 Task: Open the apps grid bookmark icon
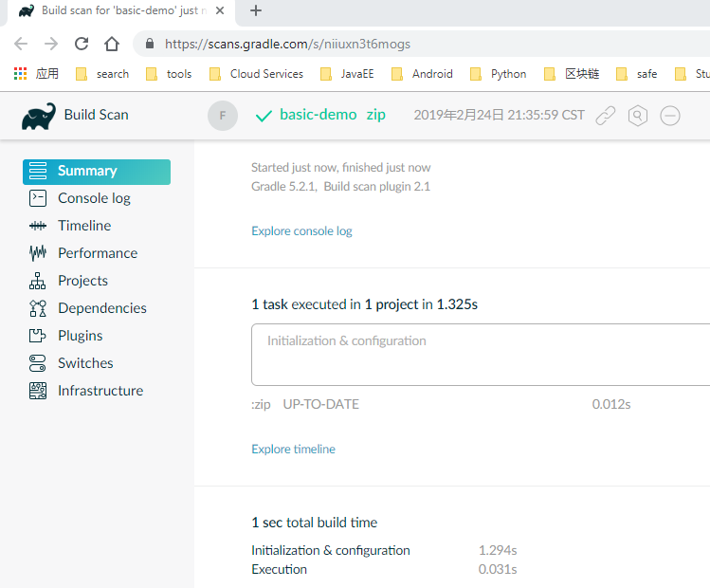[20, 73]
